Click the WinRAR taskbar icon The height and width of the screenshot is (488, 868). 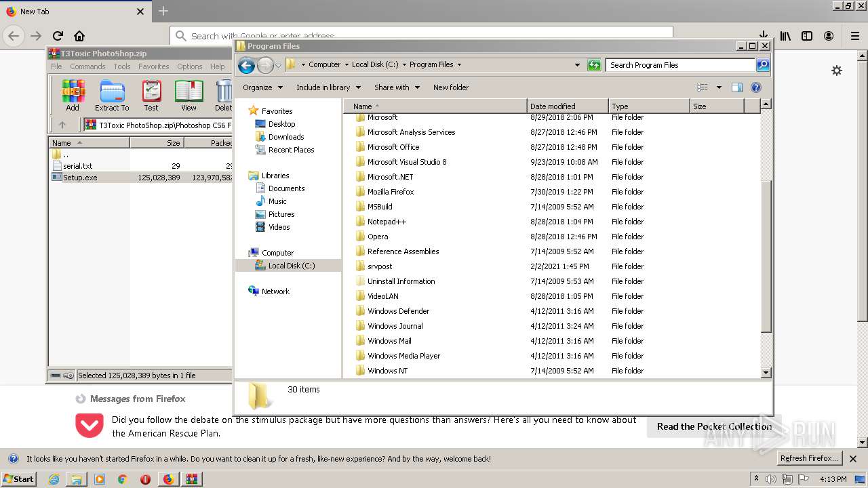pos(191,479)
